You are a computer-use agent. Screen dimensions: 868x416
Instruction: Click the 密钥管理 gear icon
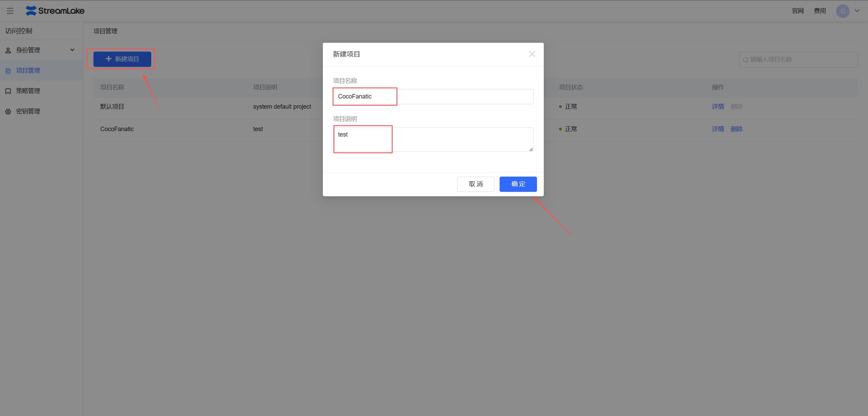(8, 111)
